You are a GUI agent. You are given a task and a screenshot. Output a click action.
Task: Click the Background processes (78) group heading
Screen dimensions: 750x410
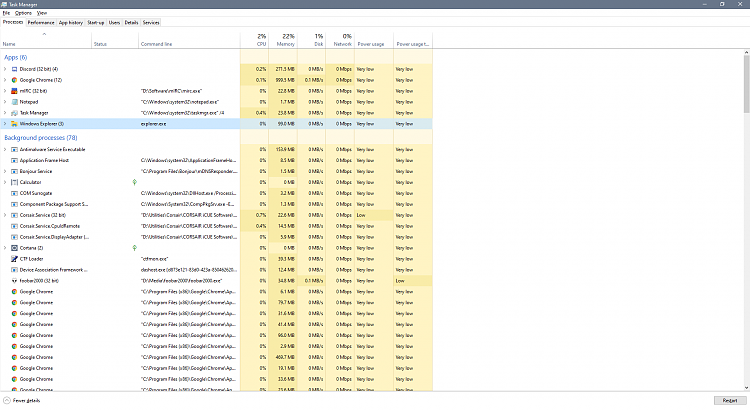(41, 138)
